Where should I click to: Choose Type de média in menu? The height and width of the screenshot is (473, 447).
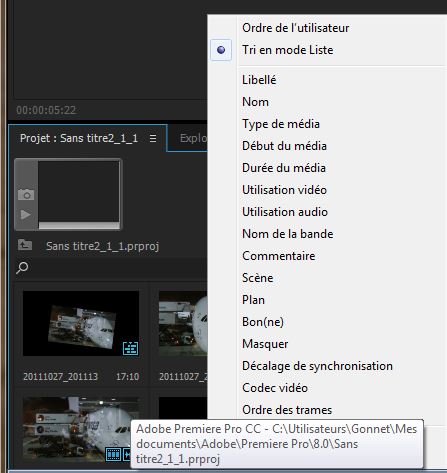(x=281, y=124)
